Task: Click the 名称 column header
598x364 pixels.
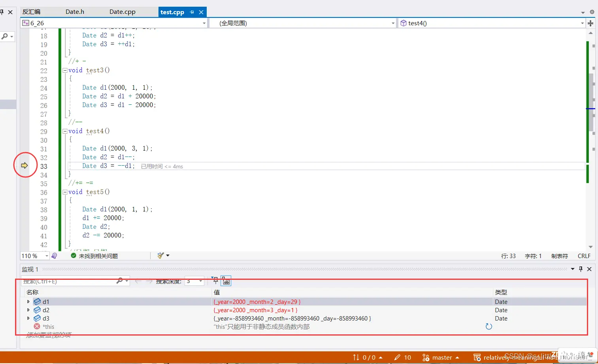Action: click(x=32, y=292)
